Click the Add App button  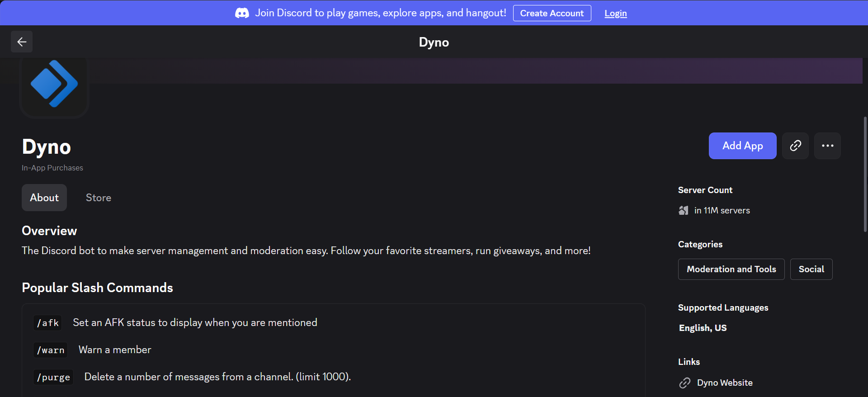coord(742,146)
